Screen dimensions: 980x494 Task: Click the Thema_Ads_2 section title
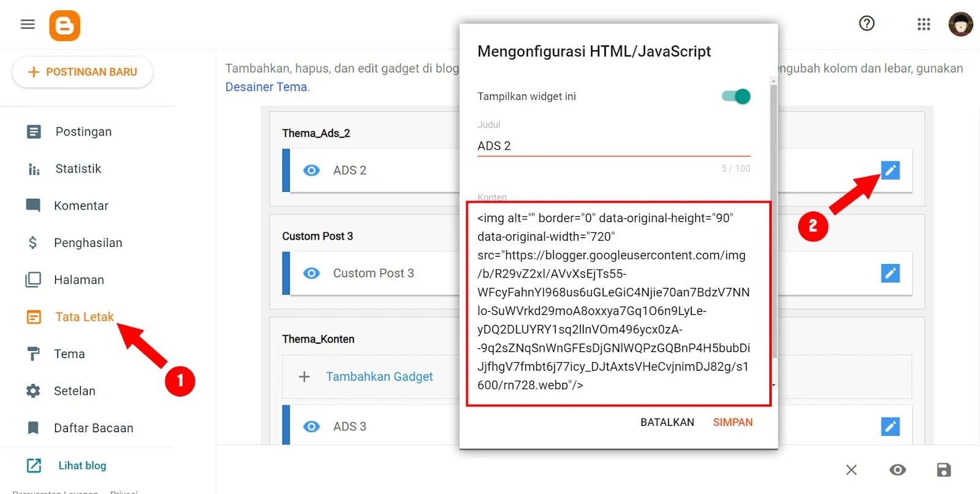click(x=316, y=133)
